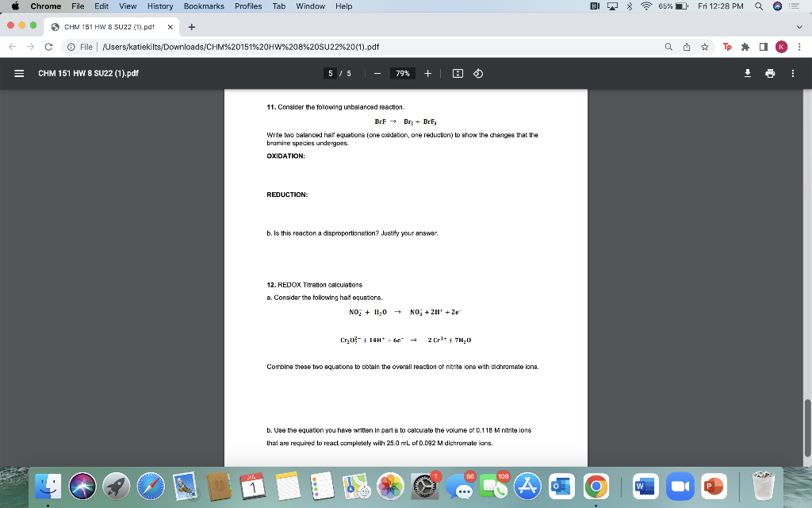The image size is (812, 508).
Task: Download the PDF file
Action: [747, 72]
